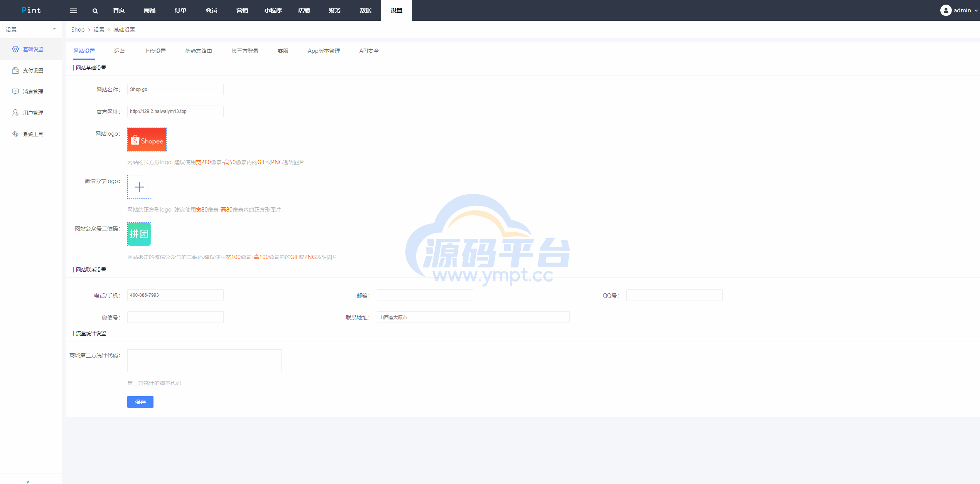Switch to the 上传设置 tab
Image resolution: width=980 pixels, height=484 pixels.
point(155,51)
